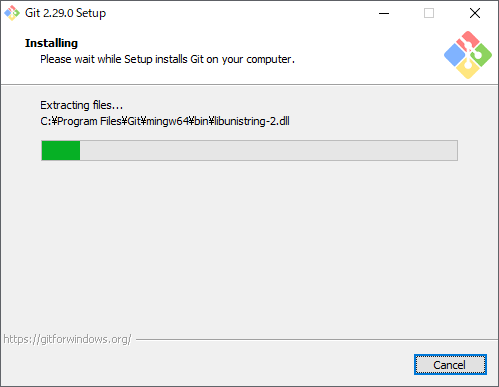Click the green diamond of the Git logo
Image resolution: width=499 pixels, height=387 pixels.
[x=481, y=55]
